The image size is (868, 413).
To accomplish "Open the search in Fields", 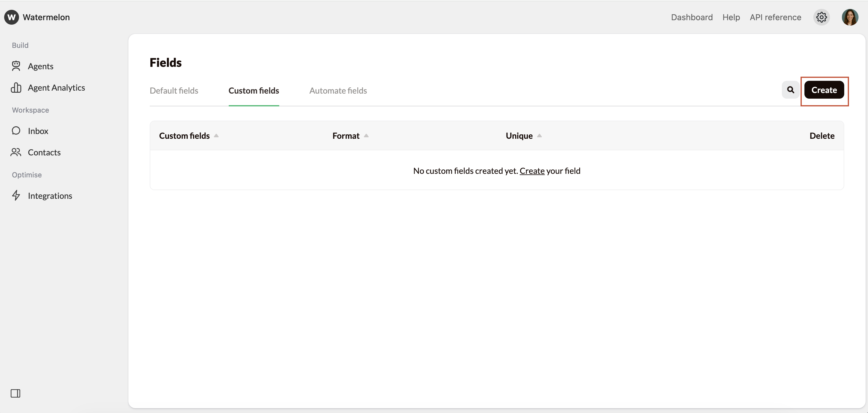I will [790, 90].
